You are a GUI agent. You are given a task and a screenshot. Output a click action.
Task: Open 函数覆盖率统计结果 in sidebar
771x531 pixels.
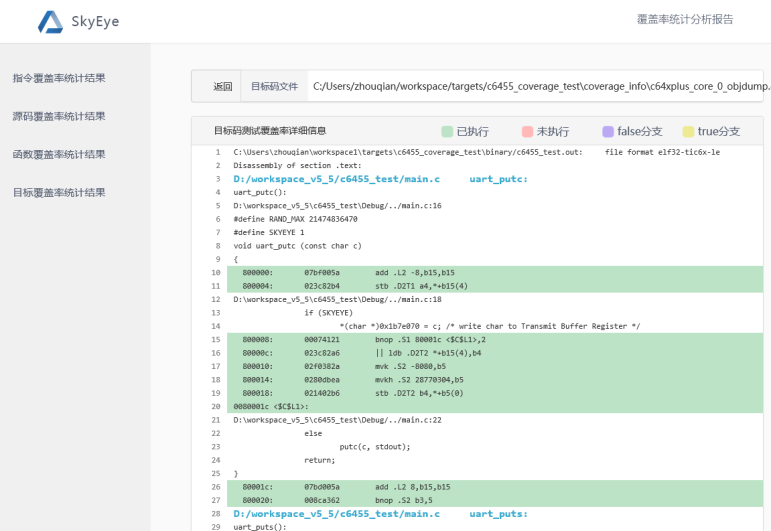pyautogui.click(x=59, y=154)
